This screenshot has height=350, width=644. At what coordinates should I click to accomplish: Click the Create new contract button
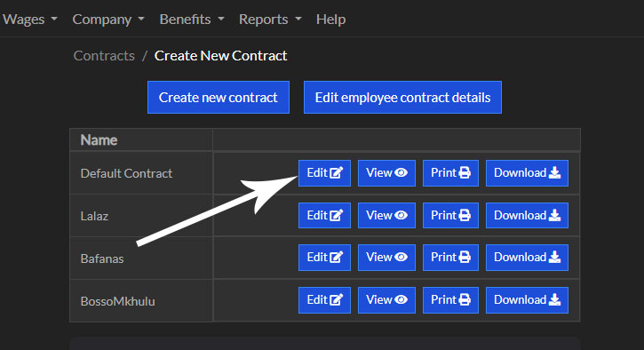point(219,98)
